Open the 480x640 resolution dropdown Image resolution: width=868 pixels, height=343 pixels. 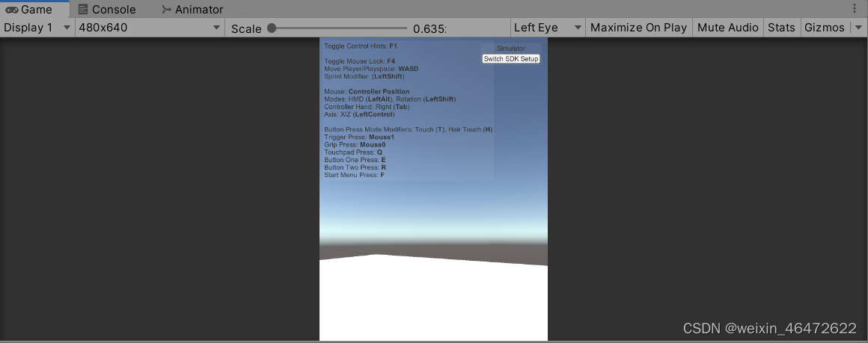150,28
